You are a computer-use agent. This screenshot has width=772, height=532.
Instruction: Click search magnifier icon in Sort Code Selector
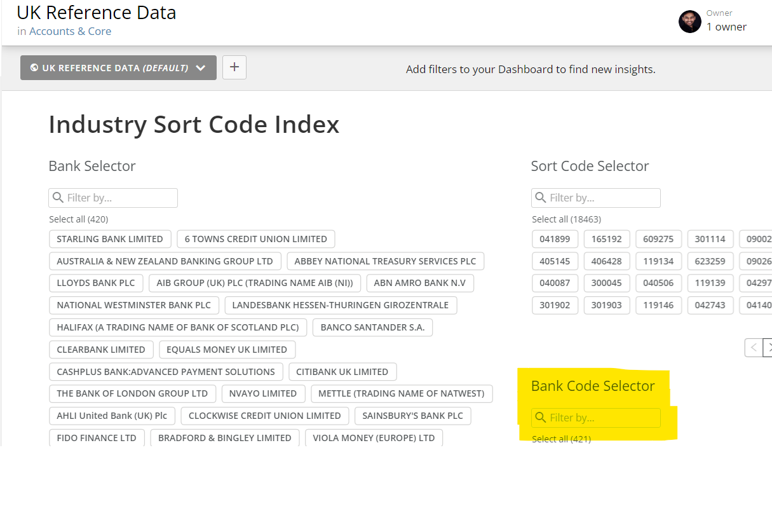coord(541,198)
